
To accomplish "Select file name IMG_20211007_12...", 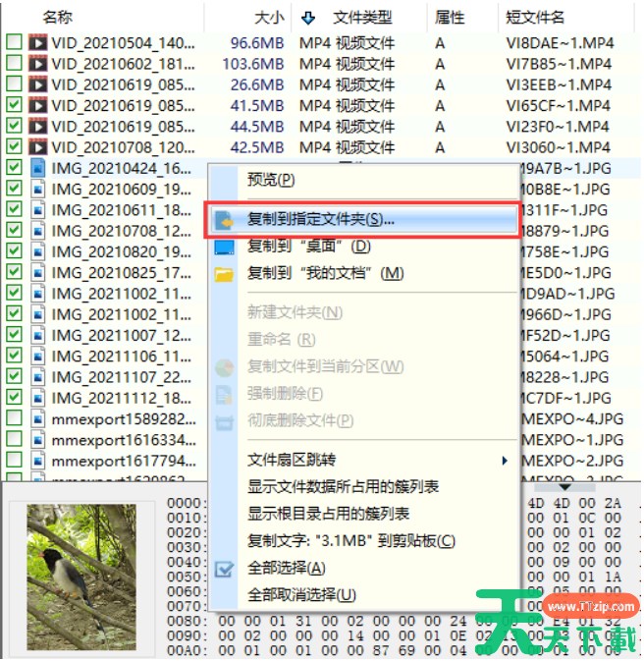I will 121,335.
